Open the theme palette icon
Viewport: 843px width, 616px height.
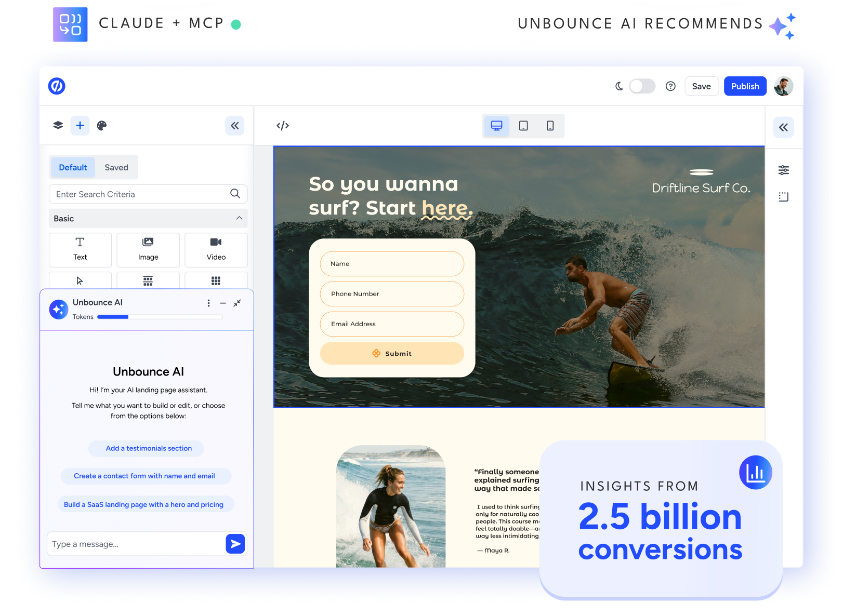pyautogui.click(x=102, y=125)
